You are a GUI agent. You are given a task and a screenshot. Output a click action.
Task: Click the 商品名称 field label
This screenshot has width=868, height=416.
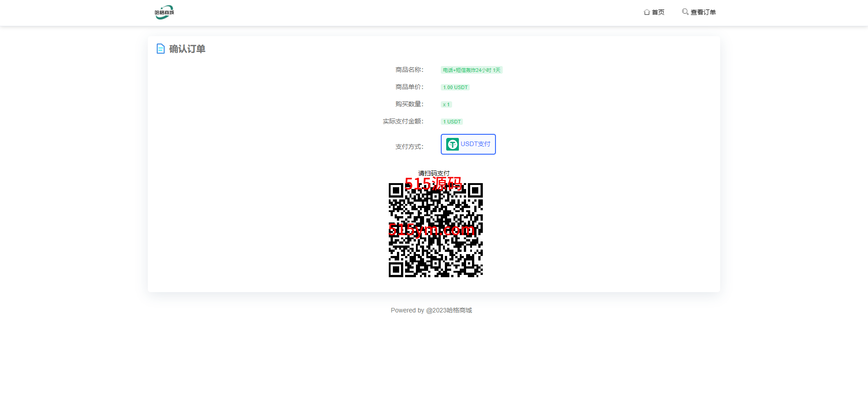coord(409,70)
